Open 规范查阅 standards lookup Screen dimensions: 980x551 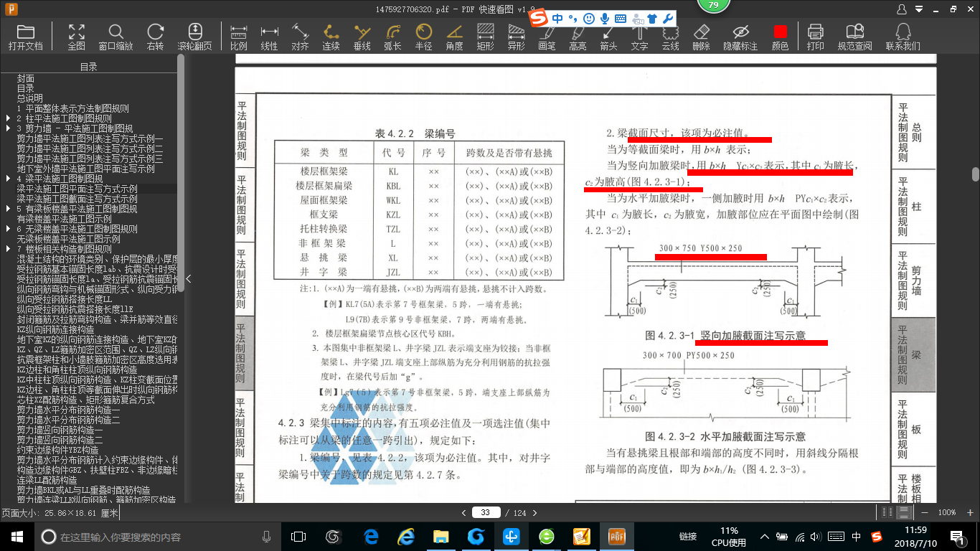point(854,37)
